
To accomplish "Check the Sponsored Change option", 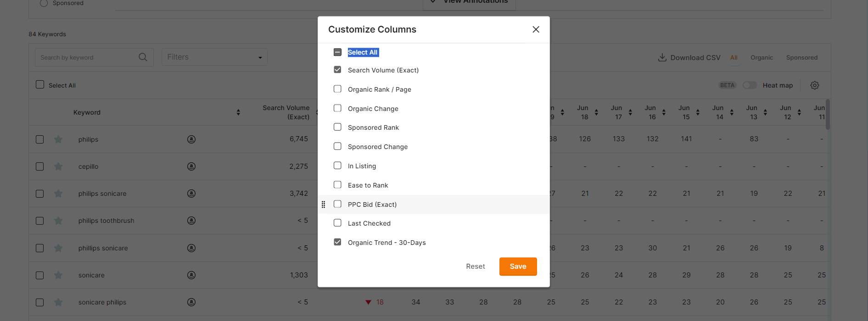I will 337,146.
